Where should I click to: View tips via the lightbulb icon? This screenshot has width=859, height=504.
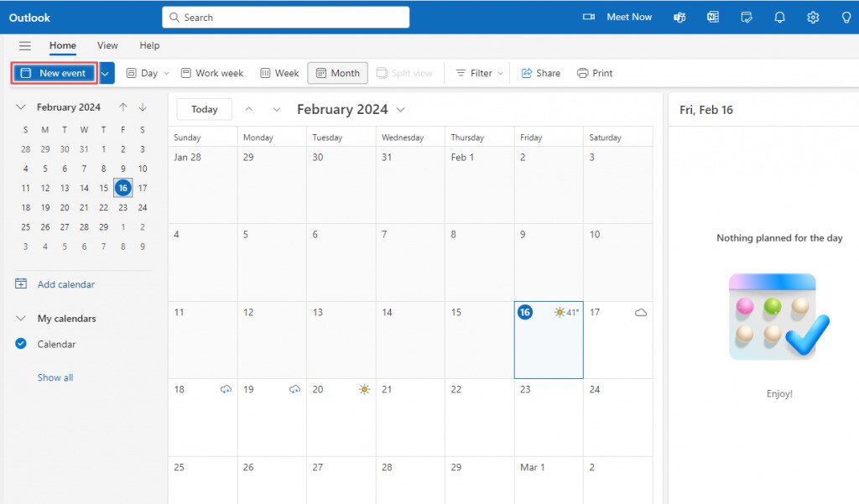coord(846,17)
